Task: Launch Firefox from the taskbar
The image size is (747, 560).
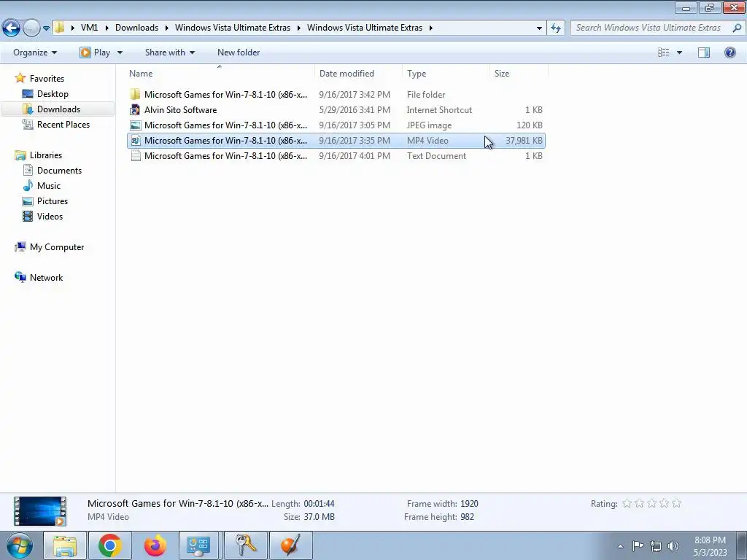Action: (155, 545)
